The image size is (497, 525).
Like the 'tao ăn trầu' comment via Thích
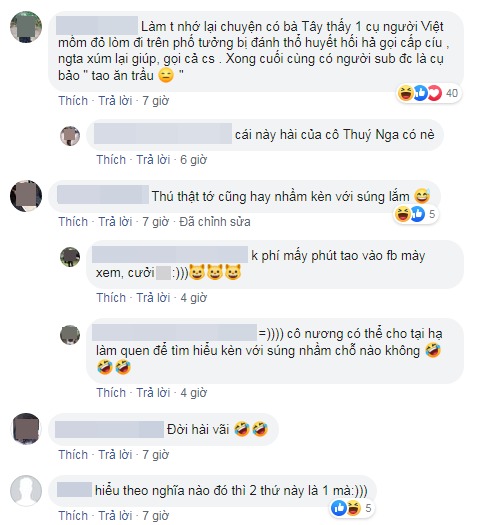(x=73, y=101)
